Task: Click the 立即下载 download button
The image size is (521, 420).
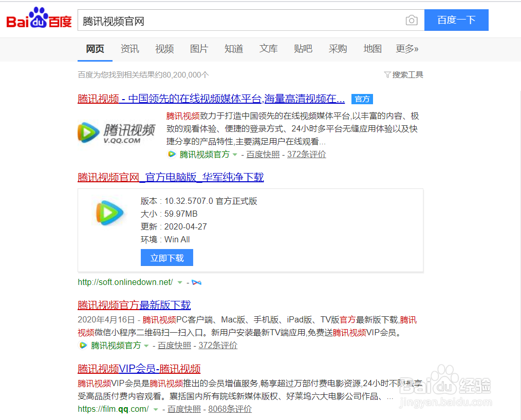Action: pyautogui.click(x=167, y=258)
